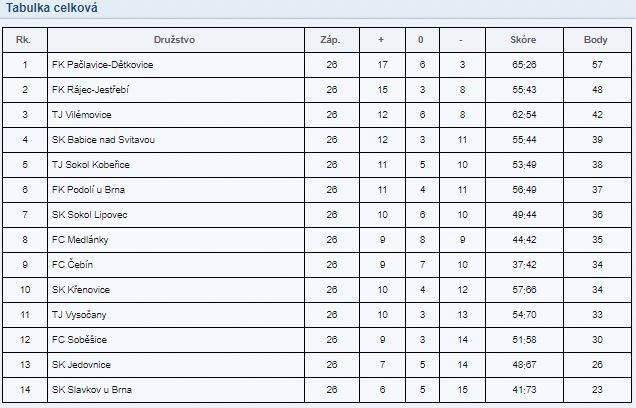Select team FK Rájec-Jestřebí
Image resolution: width=636 pixels, height=408 pixels.
pos(90,90)
